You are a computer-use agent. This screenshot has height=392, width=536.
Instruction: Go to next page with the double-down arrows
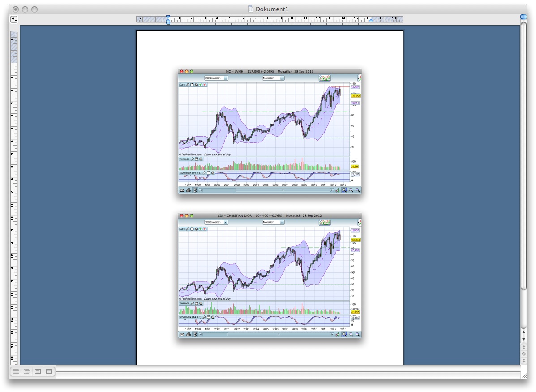point(523,361)
